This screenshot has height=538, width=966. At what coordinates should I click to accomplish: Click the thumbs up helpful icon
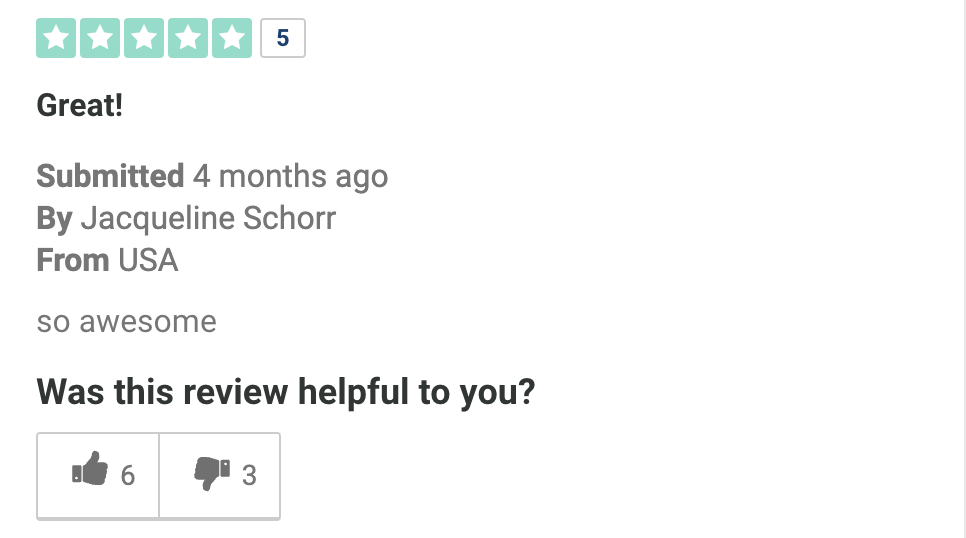(90, 470)
